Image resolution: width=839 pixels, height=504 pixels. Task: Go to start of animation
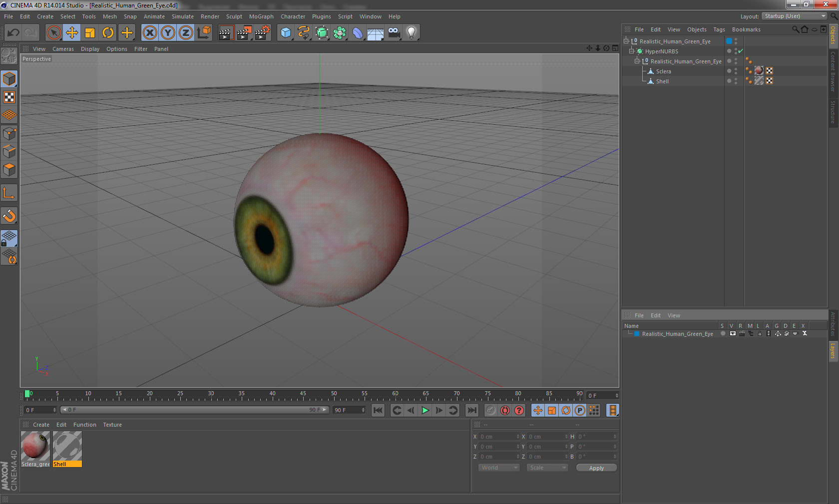click(378, 410)
